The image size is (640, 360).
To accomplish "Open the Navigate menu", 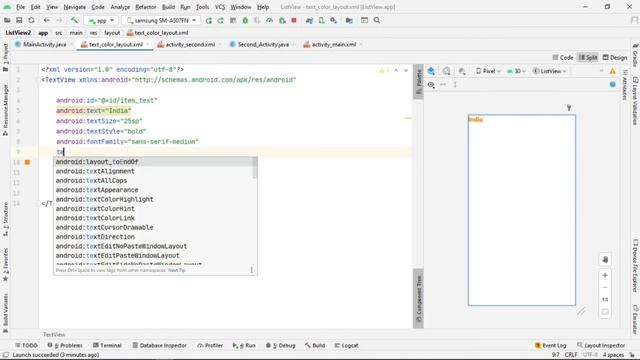I will (75, 7).
